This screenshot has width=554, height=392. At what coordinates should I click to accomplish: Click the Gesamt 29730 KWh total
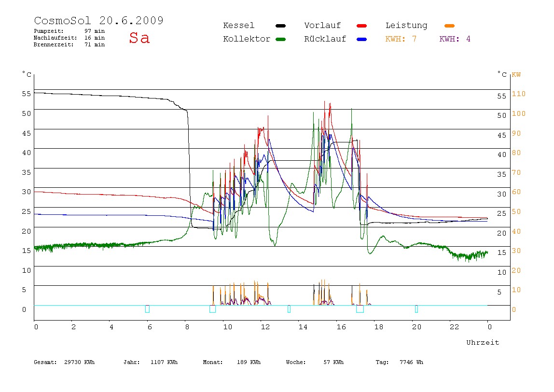point(64,362)
